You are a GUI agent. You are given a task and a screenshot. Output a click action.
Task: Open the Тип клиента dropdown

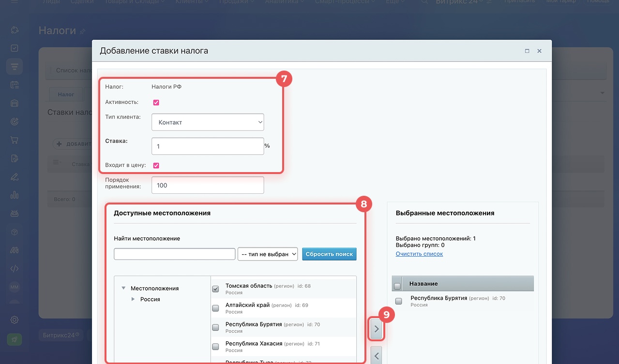pos(208,122)
